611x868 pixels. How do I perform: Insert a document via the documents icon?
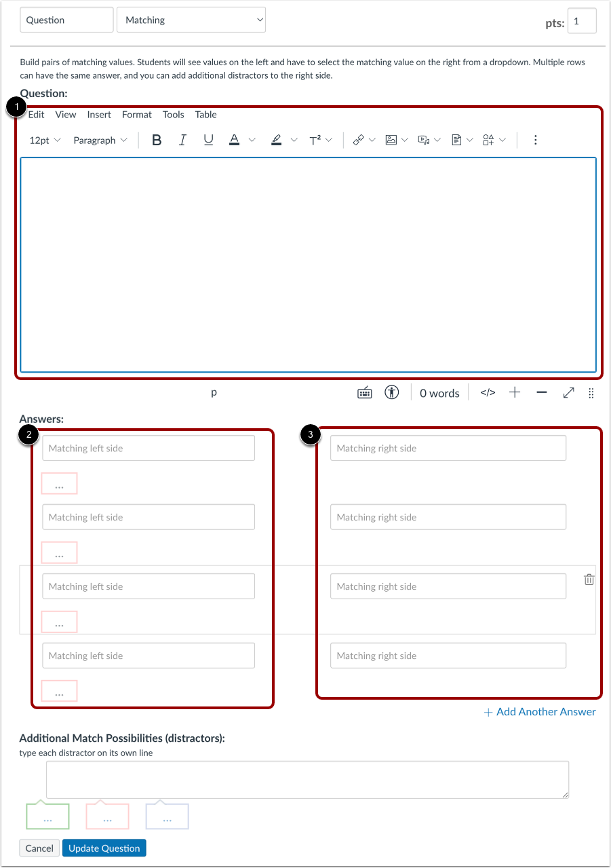tap(457, 140)
